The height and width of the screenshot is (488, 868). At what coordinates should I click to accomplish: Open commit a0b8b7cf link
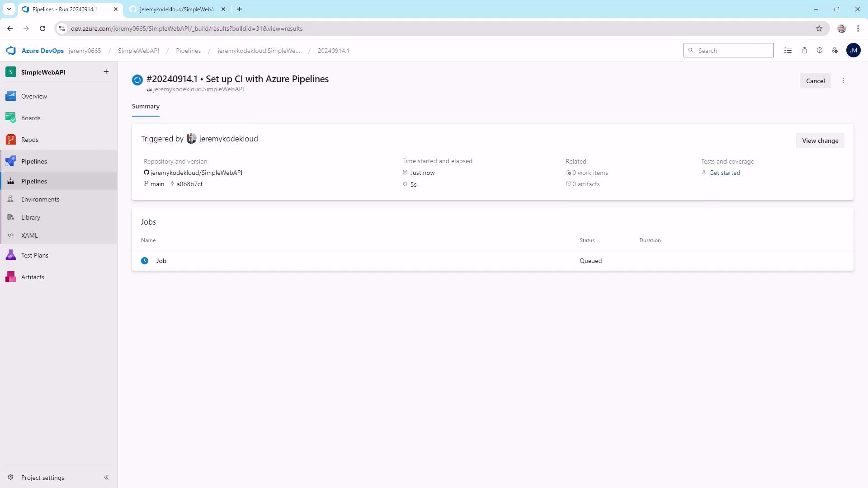[x=189, y=184]
